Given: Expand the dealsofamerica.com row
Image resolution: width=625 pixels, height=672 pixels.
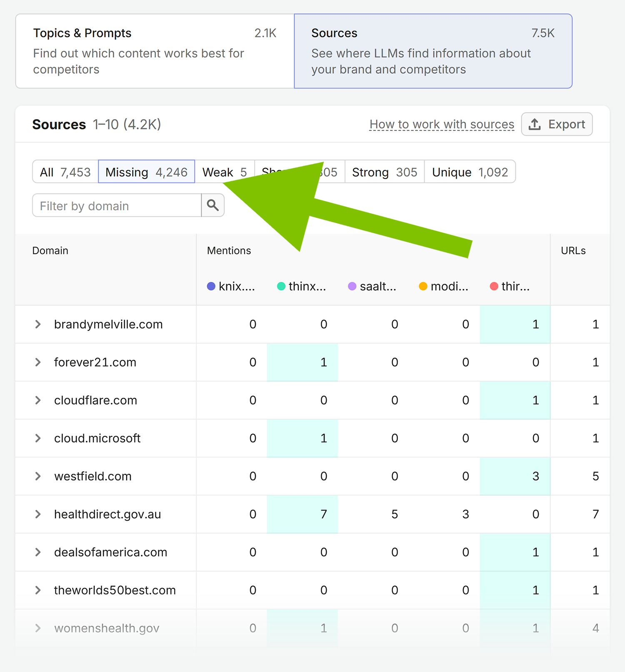Looking at the screenshot, I should point(38,552).
